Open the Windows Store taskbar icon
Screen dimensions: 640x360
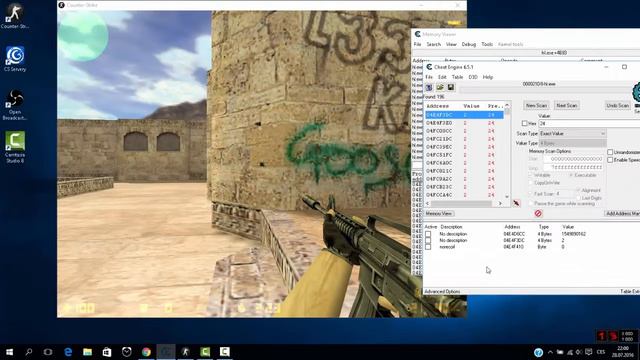tap(107, 352)
